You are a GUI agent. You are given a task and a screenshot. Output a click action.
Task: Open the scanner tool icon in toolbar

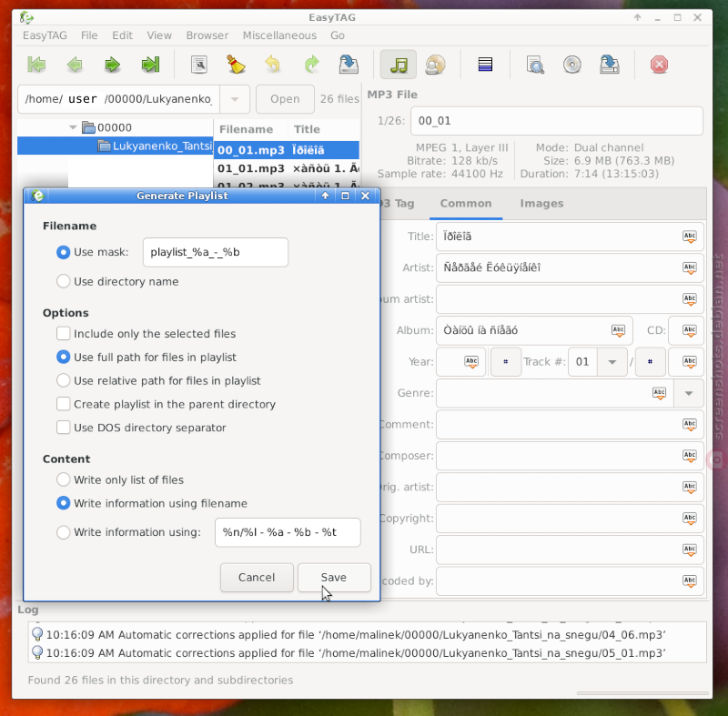coord(199,65)
